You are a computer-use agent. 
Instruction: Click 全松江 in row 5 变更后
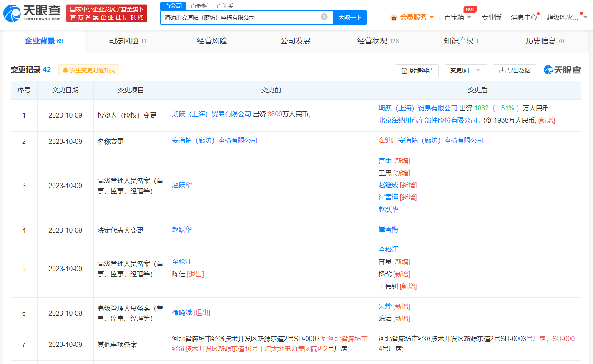(x=388, y=250)
